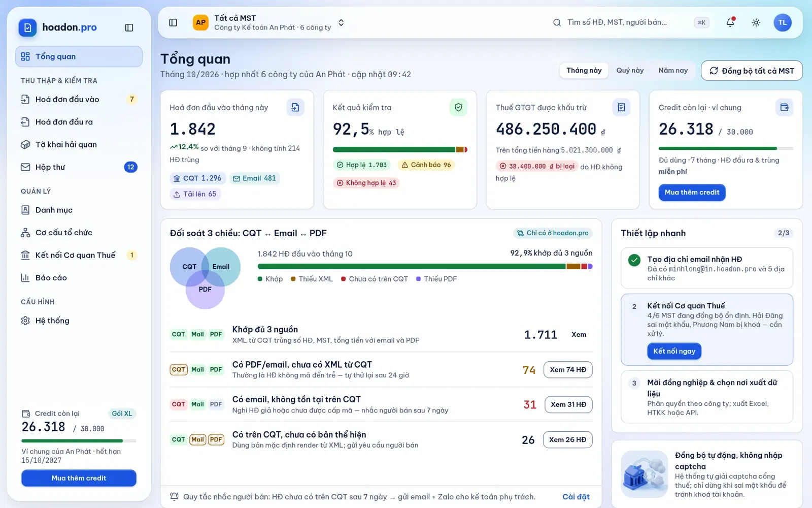
Task: Open the Tổng quan sidebar item
Action: (79, 56)
